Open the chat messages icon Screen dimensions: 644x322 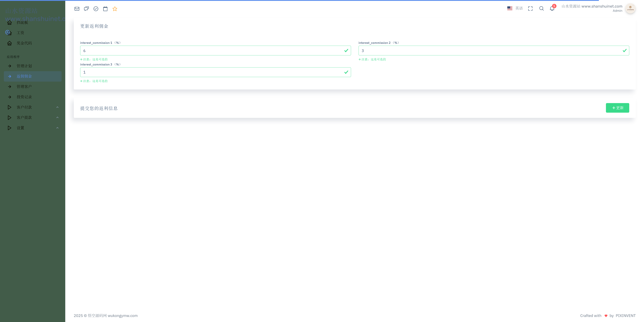86,9
